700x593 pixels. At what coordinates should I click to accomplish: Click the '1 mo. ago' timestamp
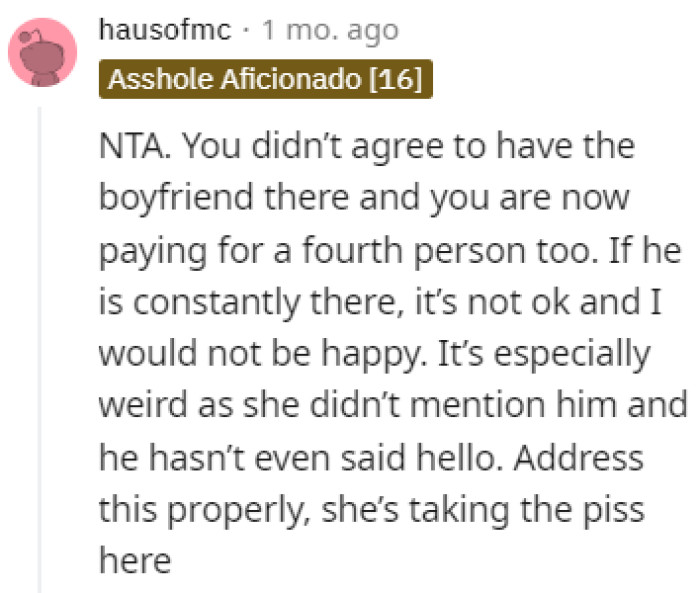(330, 30)
